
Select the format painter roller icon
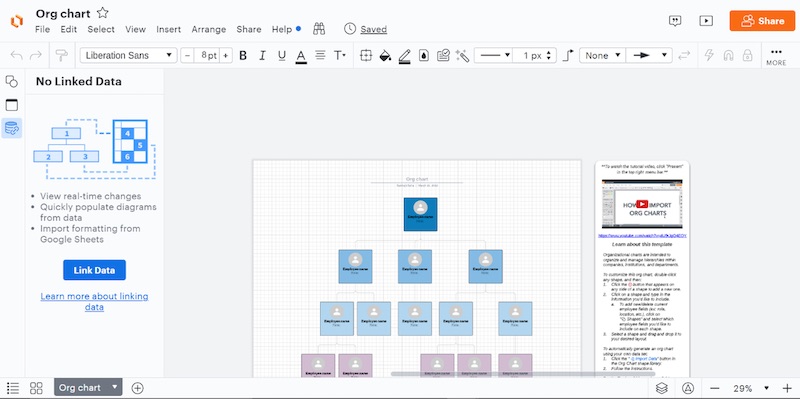62,55
